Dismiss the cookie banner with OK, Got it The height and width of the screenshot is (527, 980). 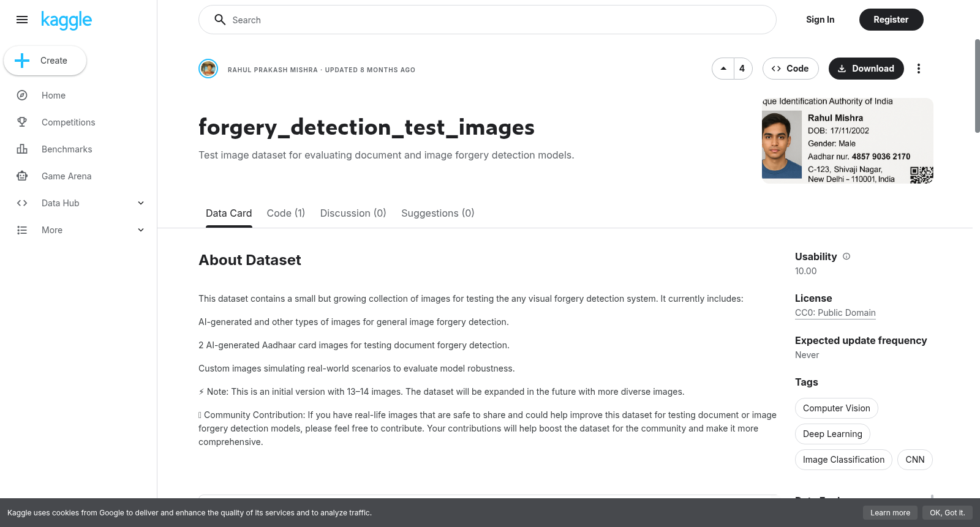point(947,513)
